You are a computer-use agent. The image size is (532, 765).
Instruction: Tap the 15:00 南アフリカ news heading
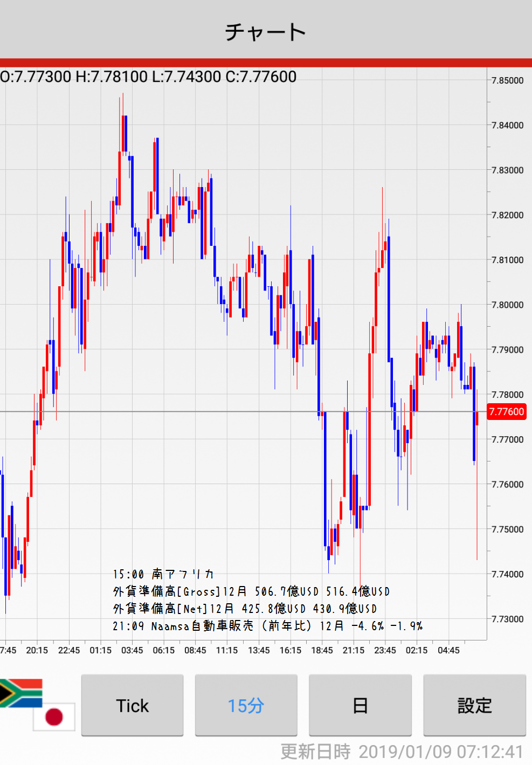pyautogui.click(x=163, y=574)
